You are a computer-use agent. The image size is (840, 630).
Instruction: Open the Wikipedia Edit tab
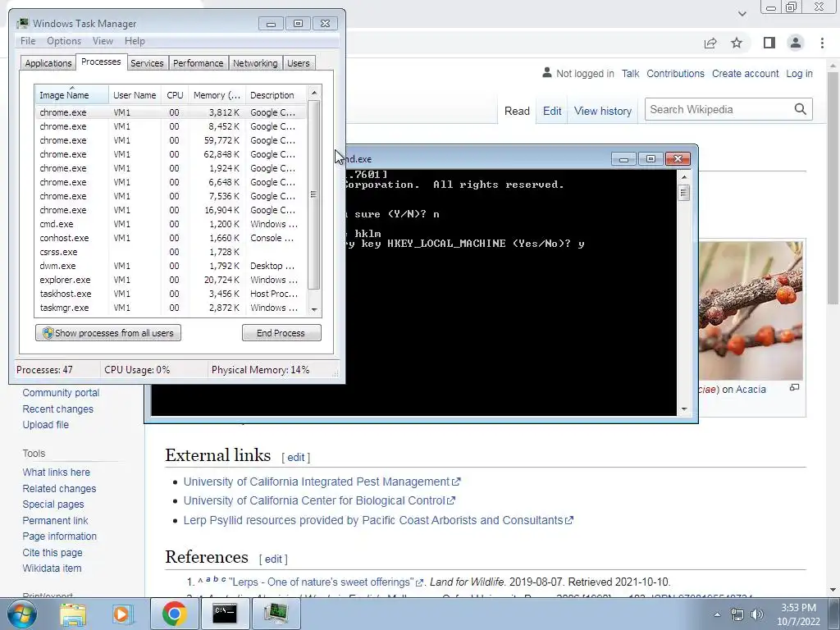point(552,111)
